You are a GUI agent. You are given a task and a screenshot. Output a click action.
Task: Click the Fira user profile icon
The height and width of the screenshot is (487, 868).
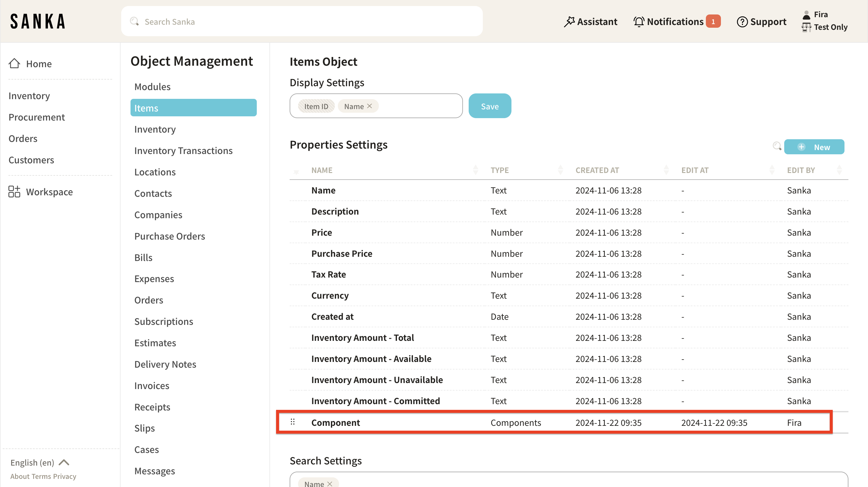[806, 15]
